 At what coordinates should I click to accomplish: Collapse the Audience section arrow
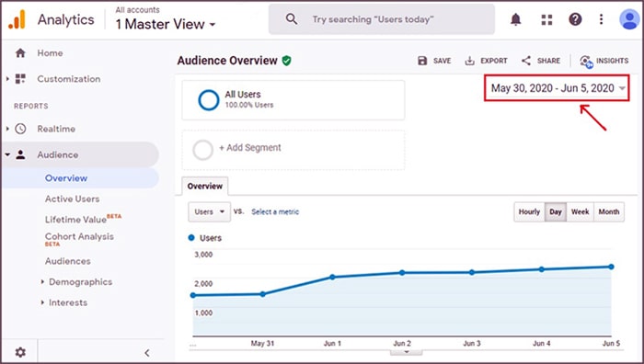[x=7, y=154]
